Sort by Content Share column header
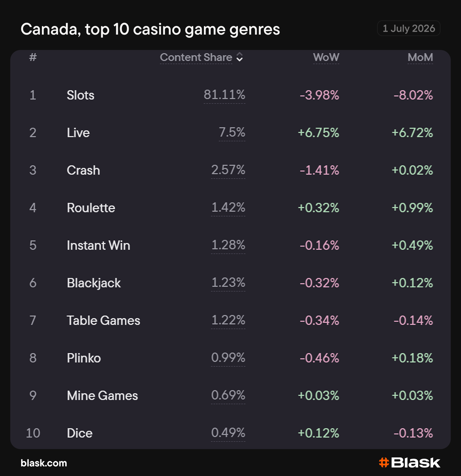Viewport: 461px width, 476px height. point(196,57)
